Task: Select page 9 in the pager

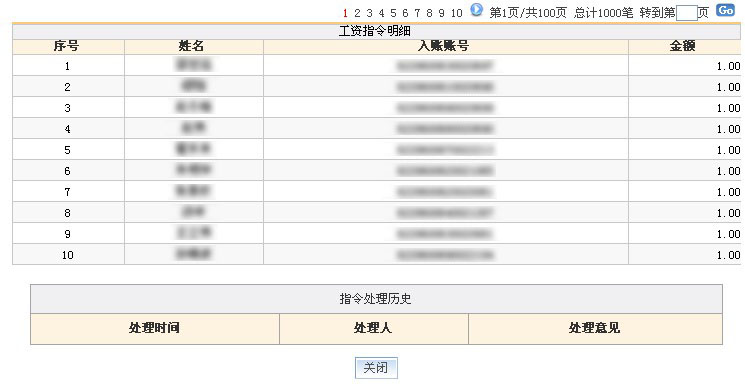Action: tap(441, 13)
